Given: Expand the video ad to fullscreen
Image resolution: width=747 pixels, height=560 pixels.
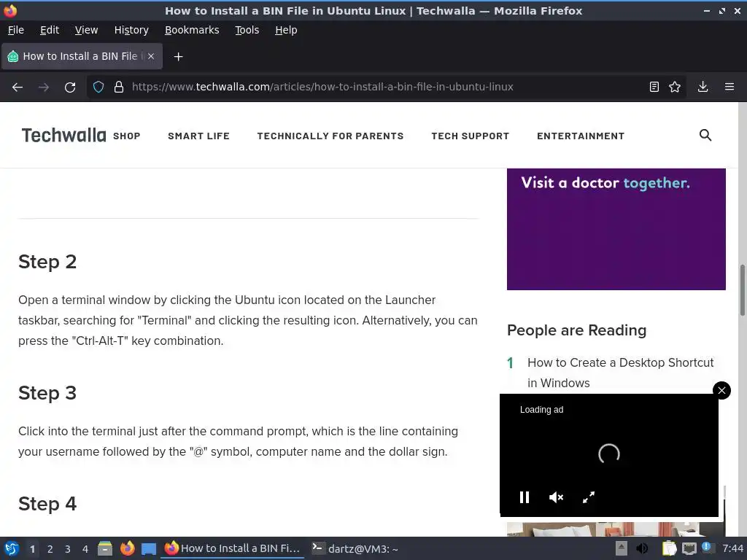Looking at the screenshot, I should point(589,497).
